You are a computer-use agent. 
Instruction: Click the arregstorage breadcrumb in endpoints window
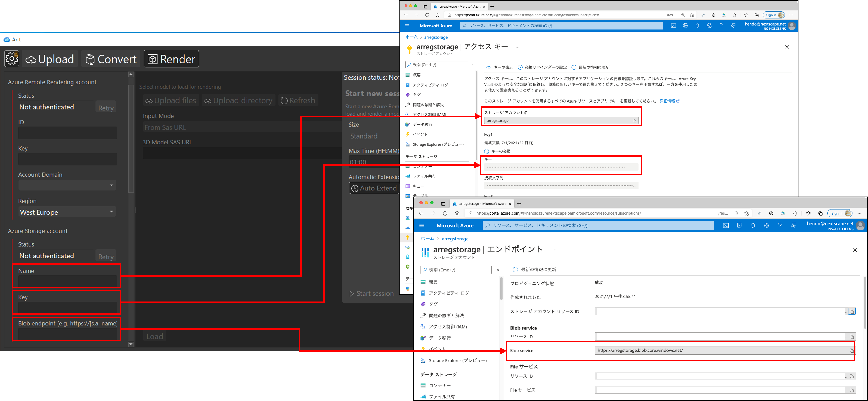click(x=455, y=239)
